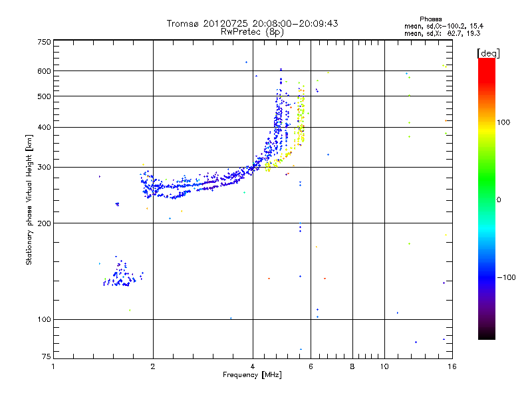532x399 pixels.
Task: Click the y-axis '75' tick label
Action: click(x=46, y=356)
